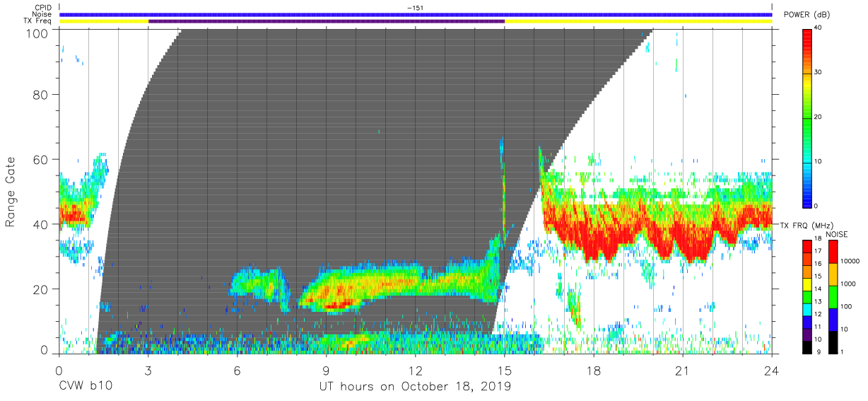Click the '20' range gate y-axis tick label
Image resolution: width=868 pixels, height=401 pixels.
pos(41,289)
